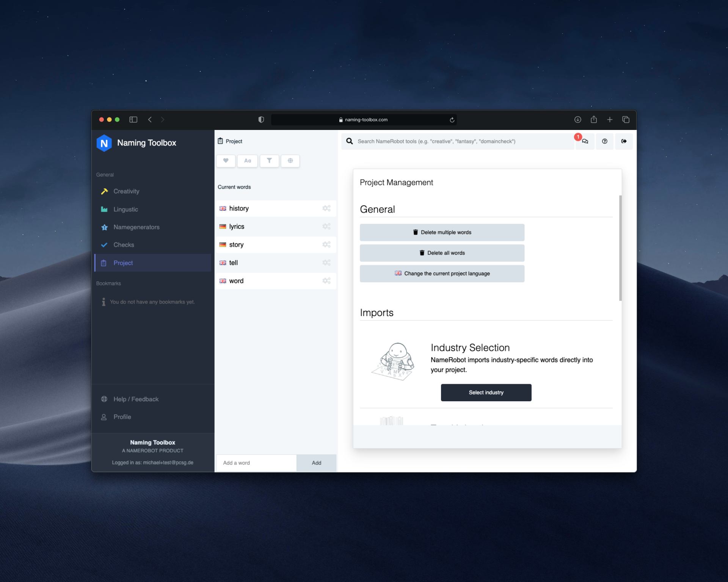
Task: Go to the Checks section
Action: pos(124,245)
